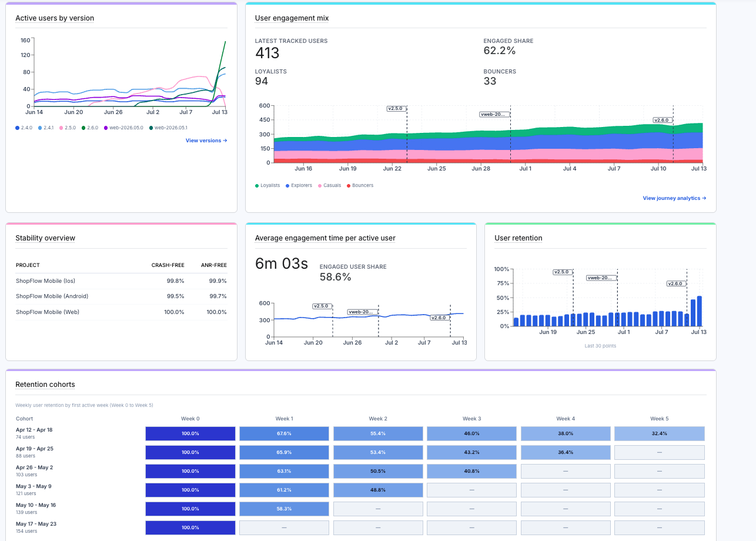Click the Active users by version title
This screenshot has width=756, height=541.
pyautogui.click(x=55, y=18)
